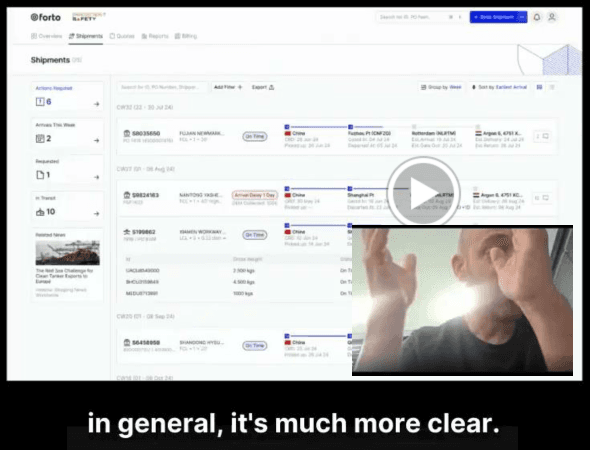Open the Actions Required card arrow
The height and width of the screenshot is (450, 590).
pyautogui.click(x=97, y=104)
